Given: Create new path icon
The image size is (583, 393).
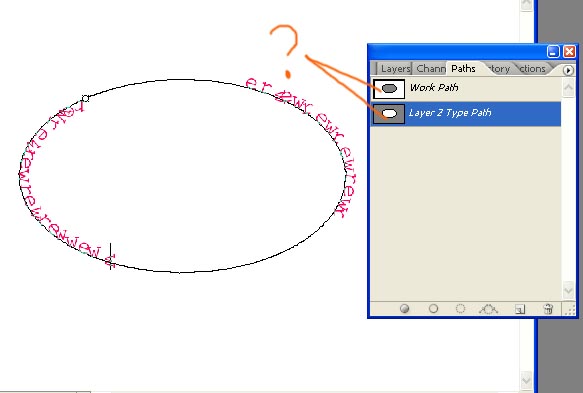Looking at the screenshot, I should [x=520, y=309].
